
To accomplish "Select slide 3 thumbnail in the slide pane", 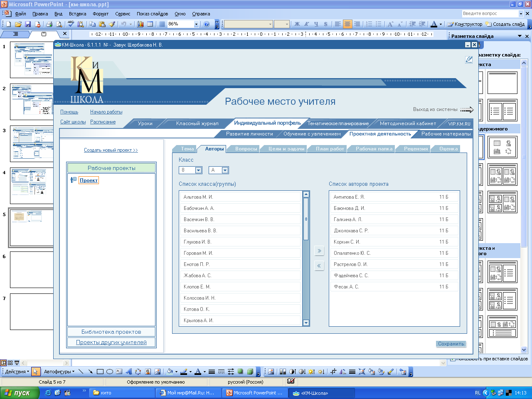I will pyautogui.click(x=32, y=144).
